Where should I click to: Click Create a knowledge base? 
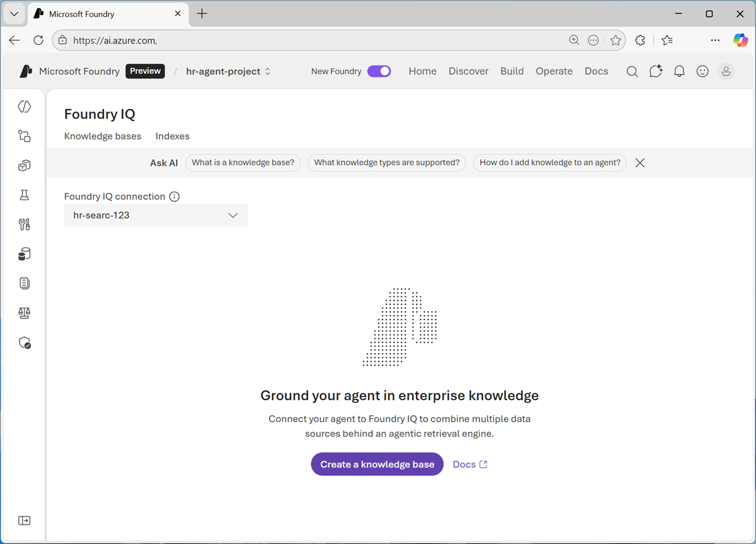(377, 464)
